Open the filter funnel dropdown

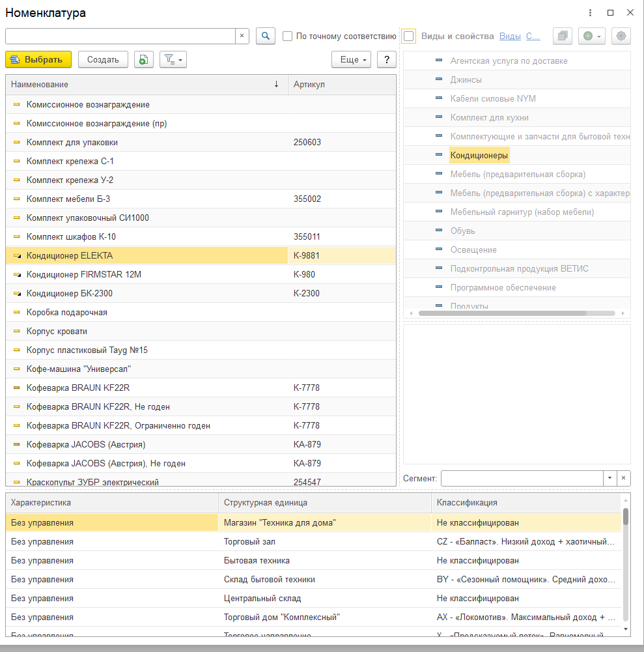point(173,60)
